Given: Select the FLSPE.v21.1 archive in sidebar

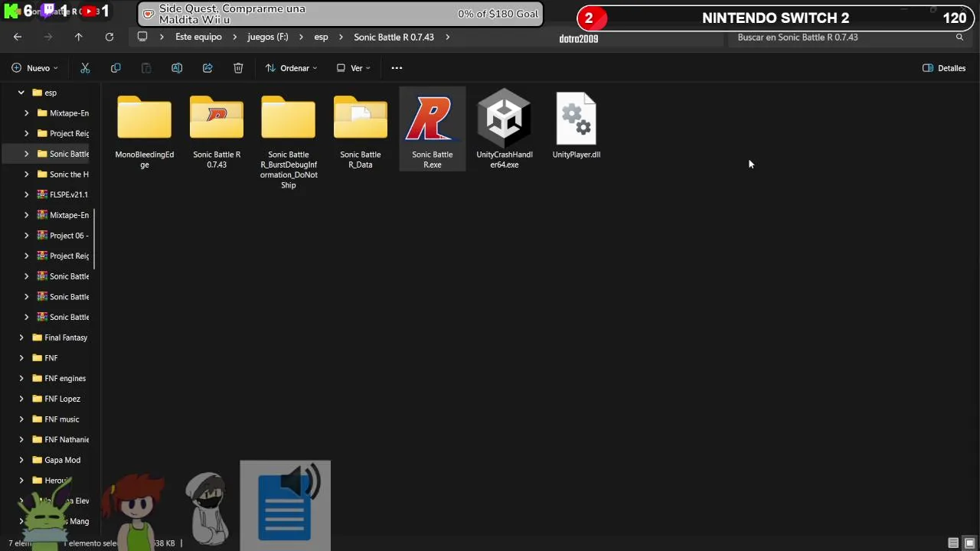Looking at the screenshot, I should click(63, 194).
